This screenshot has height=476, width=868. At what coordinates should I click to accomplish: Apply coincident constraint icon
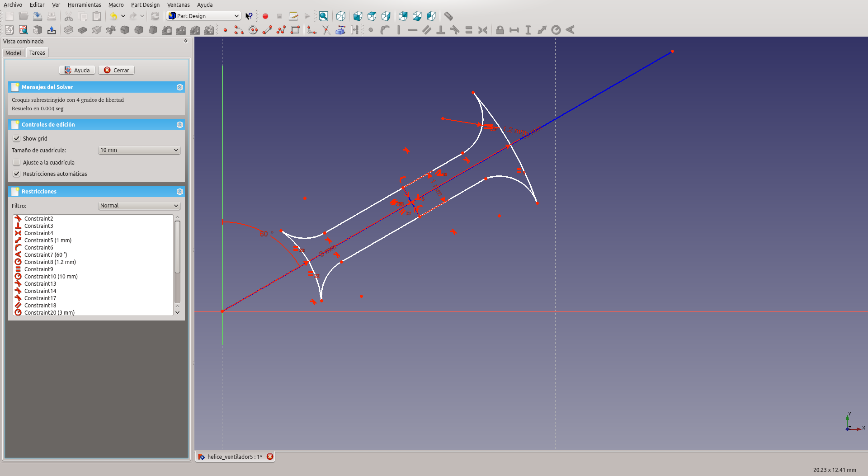(x=371, y=30)
